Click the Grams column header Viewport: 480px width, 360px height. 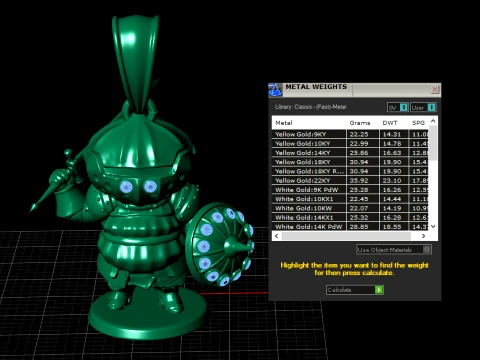tap(360, 123)
